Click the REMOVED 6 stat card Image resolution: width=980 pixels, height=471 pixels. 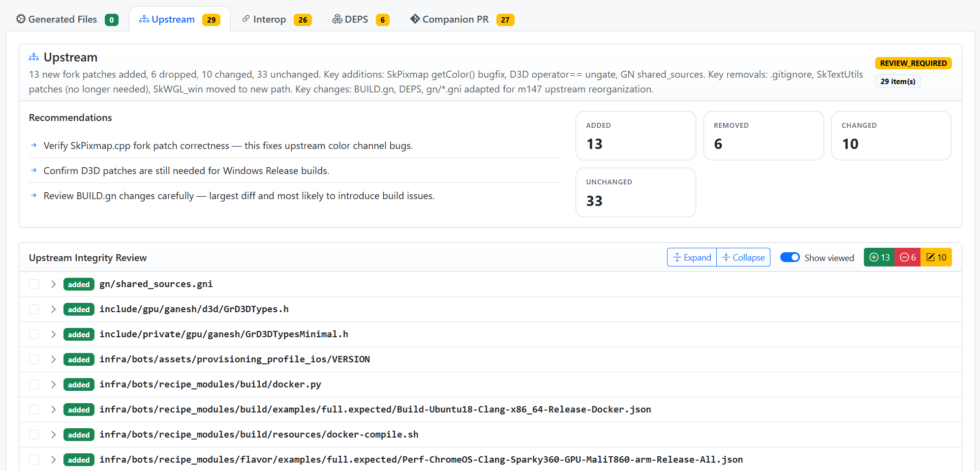click(x=764, y=136)
